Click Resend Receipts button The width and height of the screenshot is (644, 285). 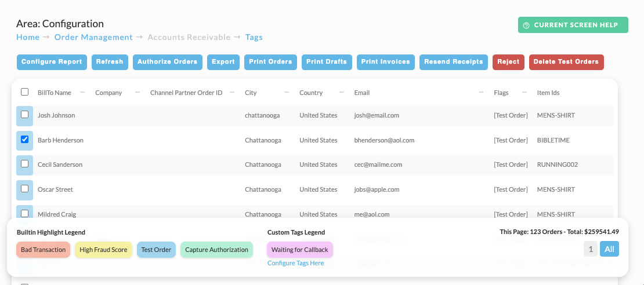(x=454, y=62)
